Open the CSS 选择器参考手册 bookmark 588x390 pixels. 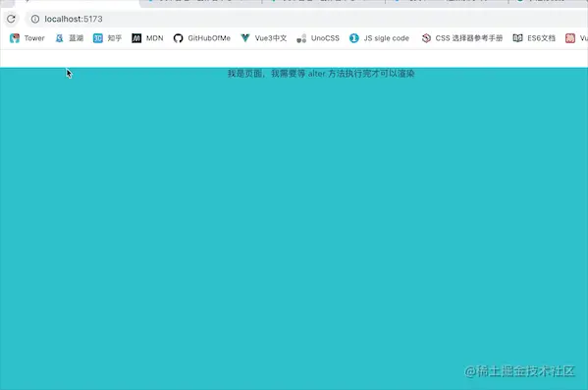click(x=461, y=38)
